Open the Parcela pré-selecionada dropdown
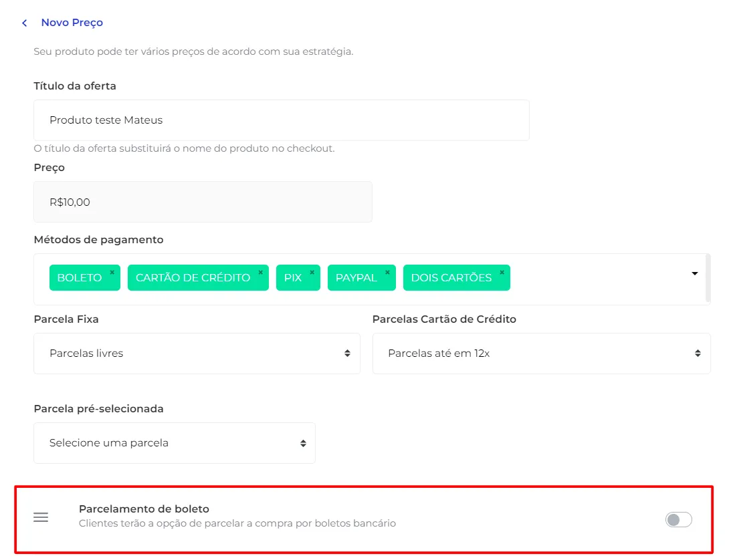 [175, 443]
